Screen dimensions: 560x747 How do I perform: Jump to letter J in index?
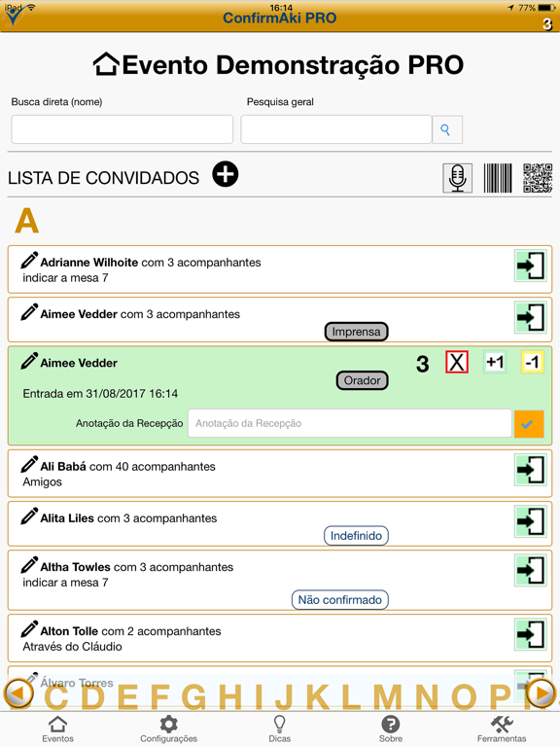(284, 697)
